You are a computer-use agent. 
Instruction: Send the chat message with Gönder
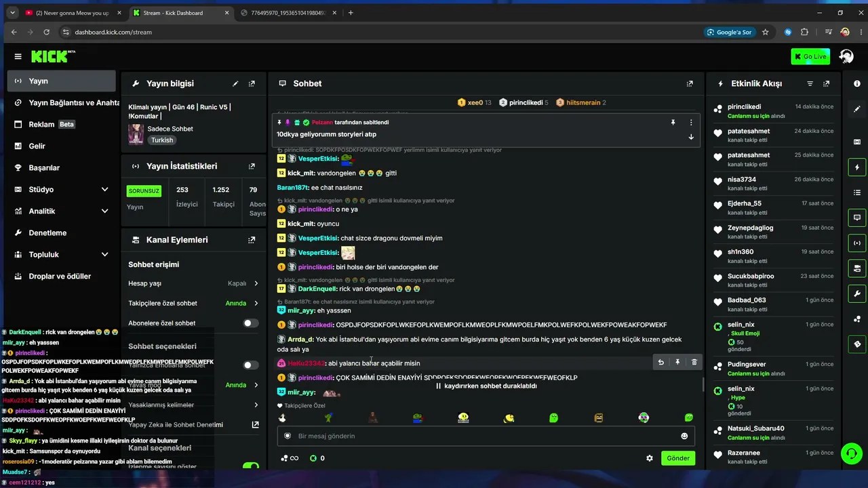[678, 458]
